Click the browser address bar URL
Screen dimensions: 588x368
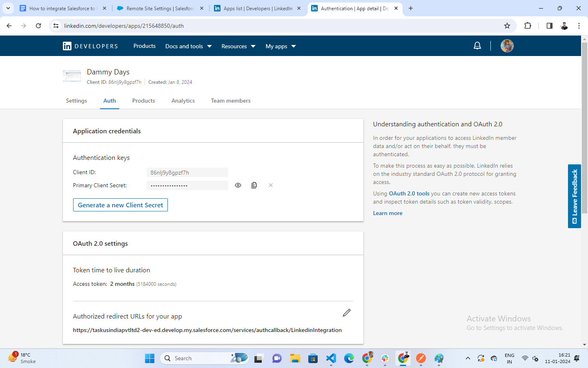(x=124, y=26)
